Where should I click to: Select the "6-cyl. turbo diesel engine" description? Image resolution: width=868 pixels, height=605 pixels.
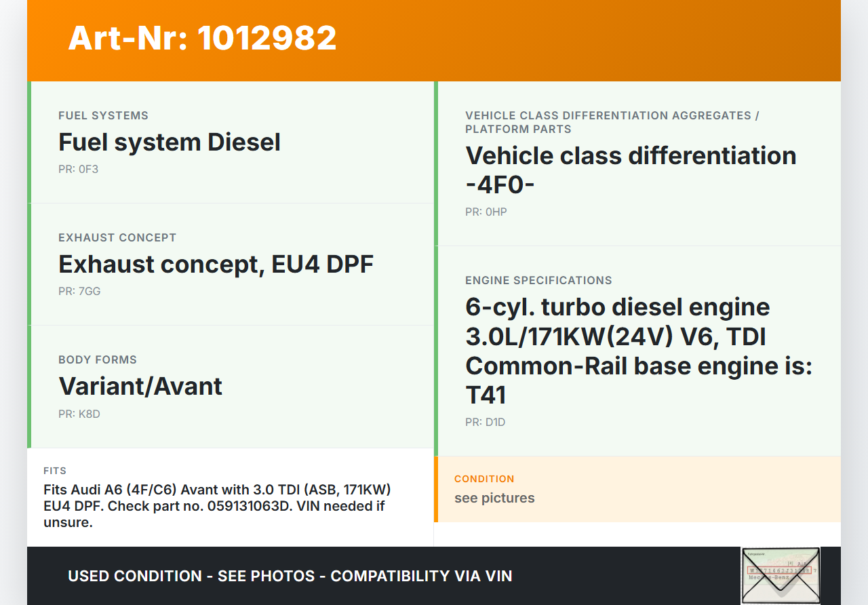click(639, 351)
